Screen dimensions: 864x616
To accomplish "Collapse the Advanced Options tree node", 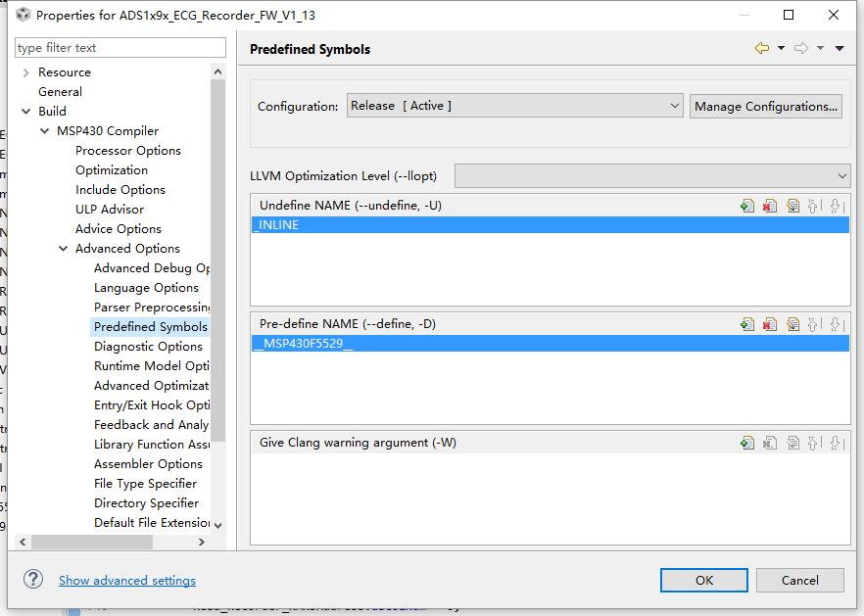I will coord(64,249).
